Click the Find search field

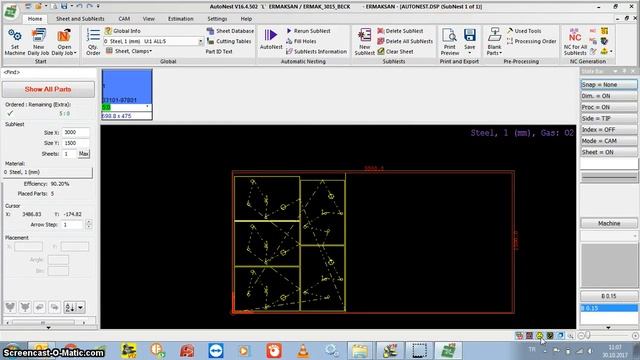49,72
